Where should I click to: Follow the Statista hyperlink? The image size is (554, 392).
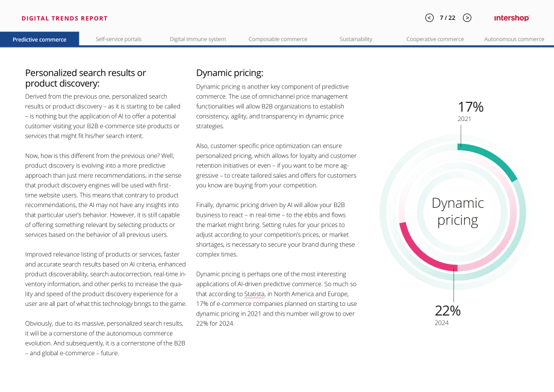[254, 294]
